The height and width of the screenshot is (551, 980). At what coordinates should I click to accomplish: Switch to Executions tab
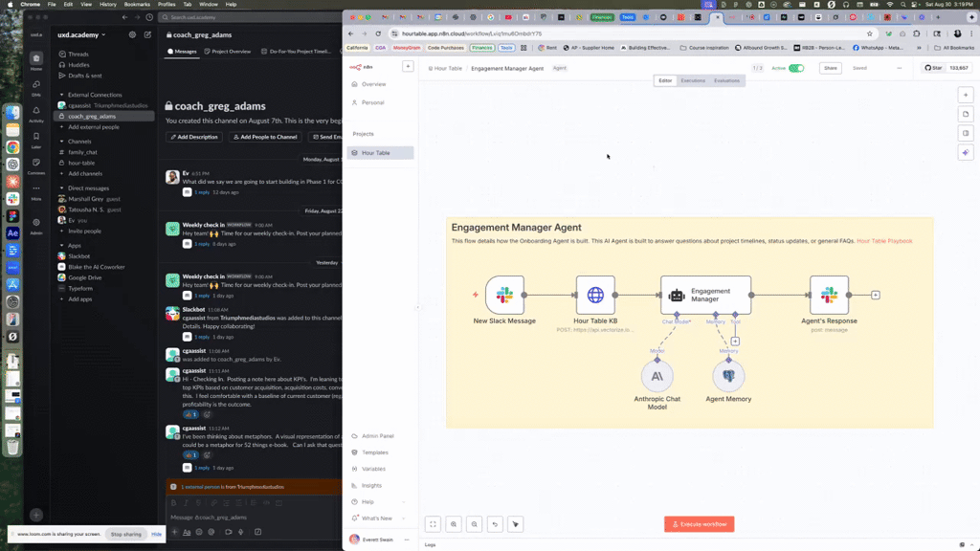click(693, 80)
